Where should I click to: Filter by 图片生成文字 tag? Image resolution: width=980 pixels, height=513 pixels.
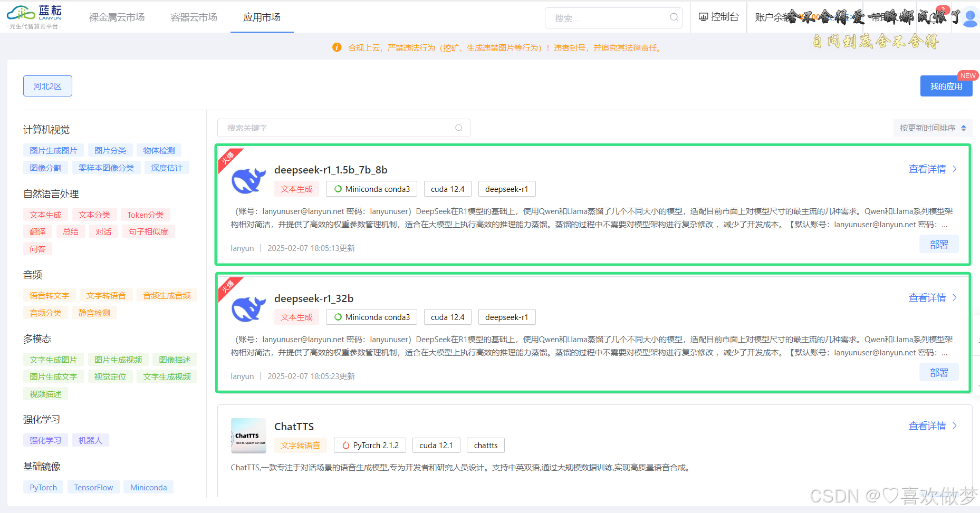(53, 377)
